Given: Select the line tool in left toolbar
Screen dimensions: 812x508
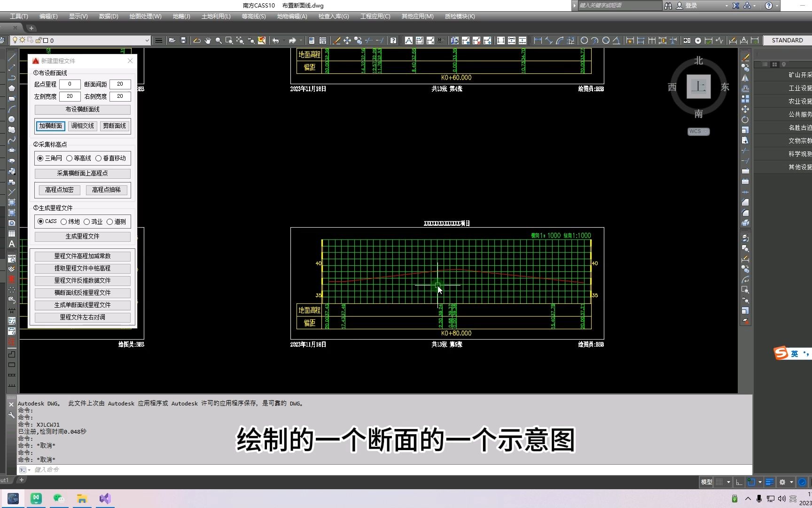Looking at the screenshot, I should pos(12,57).
